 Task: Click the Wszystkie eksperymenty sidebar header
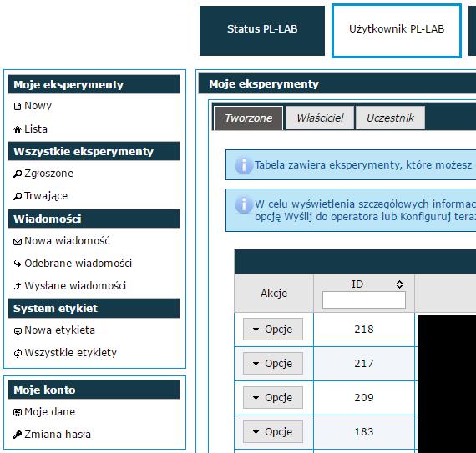[94, 151]
